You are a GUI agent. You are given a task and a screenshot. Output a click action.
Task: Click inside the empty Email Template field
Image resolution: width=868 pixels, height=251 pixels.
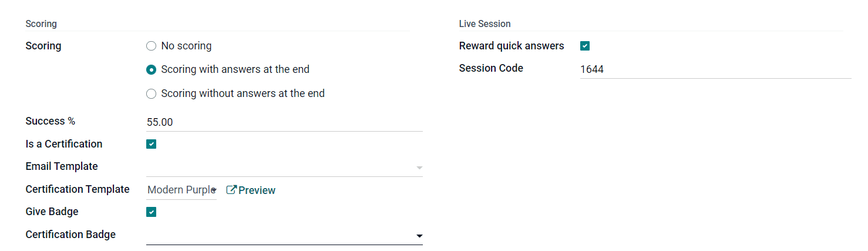click(280, 167)
